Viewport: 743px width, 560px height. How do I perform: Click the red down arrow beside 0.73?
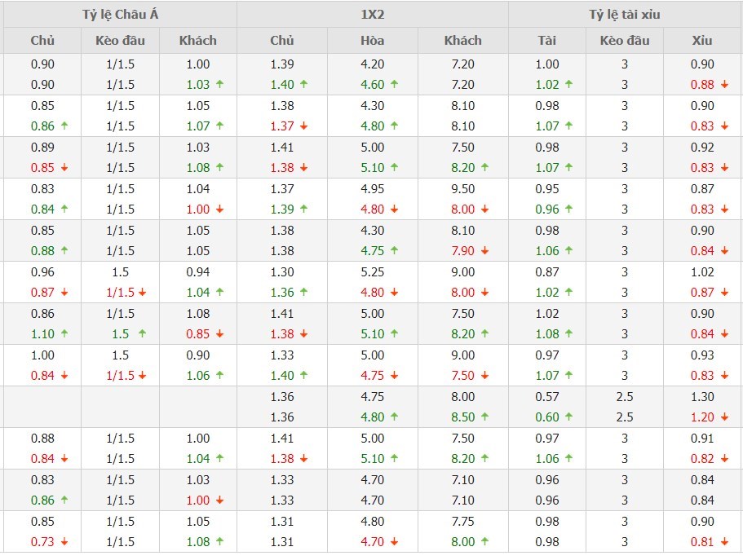[64, 541]
